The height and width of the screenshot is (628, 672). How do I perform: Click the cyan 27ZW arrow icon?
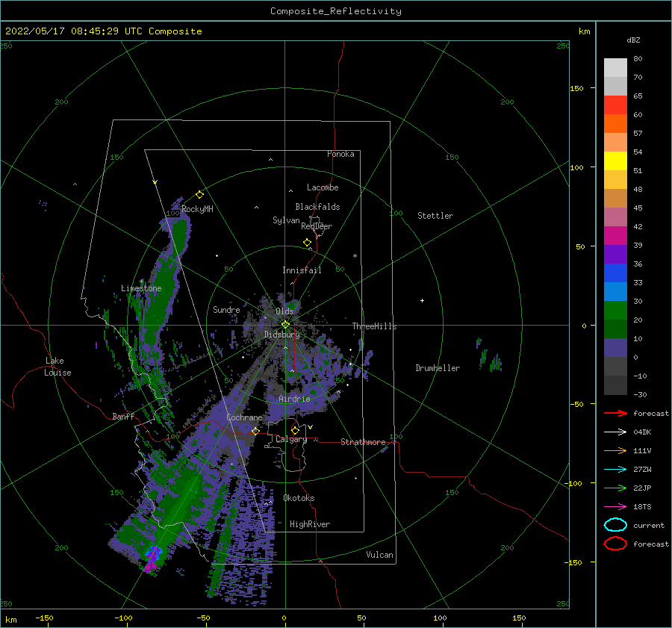[x=615, y=470]
